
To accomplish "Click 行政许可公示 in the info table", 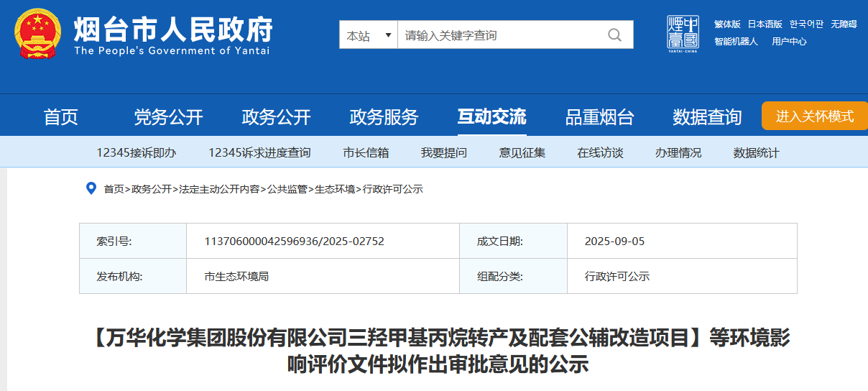I will 617,276.
